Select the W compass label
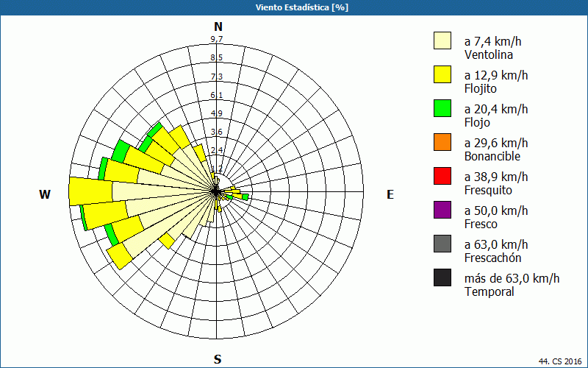The image size is (588, 368). tap(45, 194)
